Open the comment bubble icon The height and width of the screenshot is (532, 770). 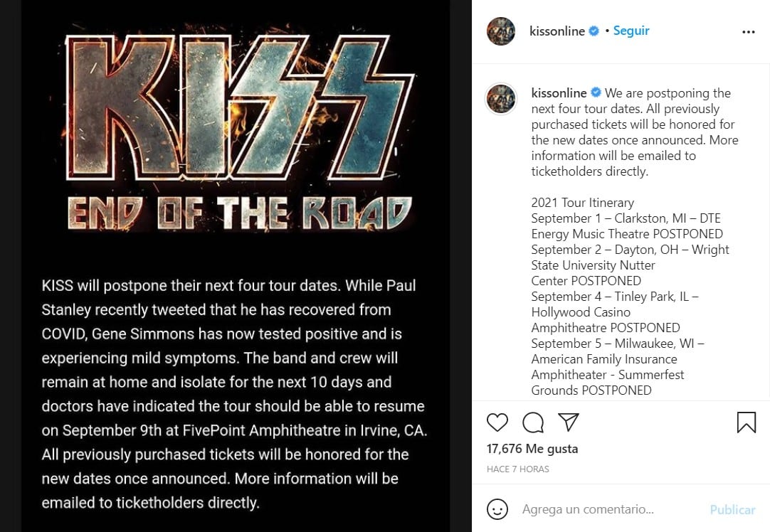point(532,422)
